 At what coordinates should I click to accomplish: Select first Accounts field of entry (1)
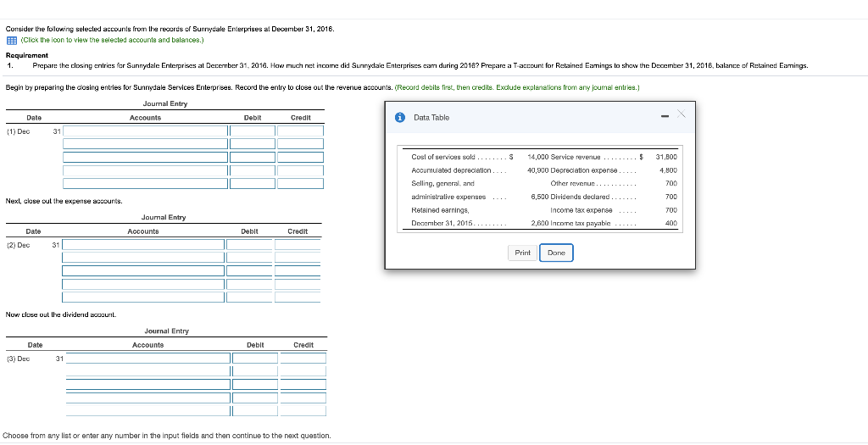coord(145,131)
